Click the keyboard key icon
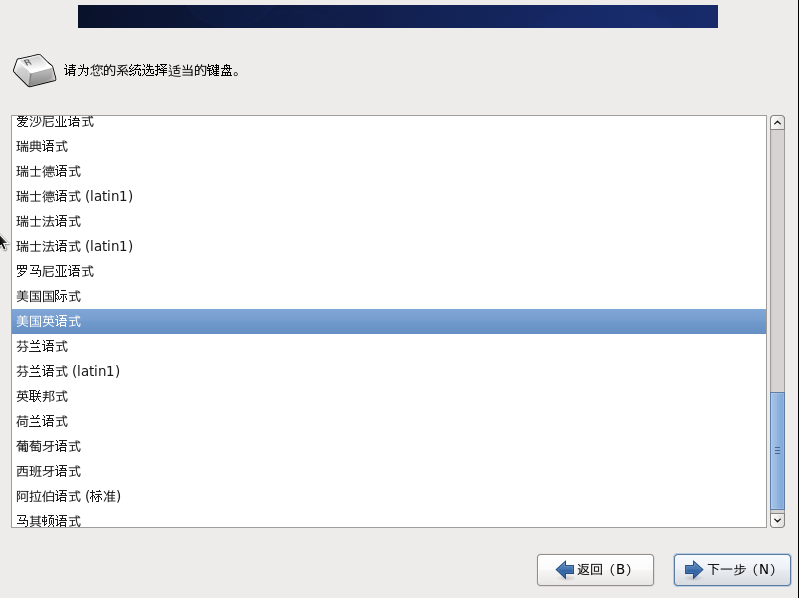This screenshot has height=598, width=799. click(35, 70)
